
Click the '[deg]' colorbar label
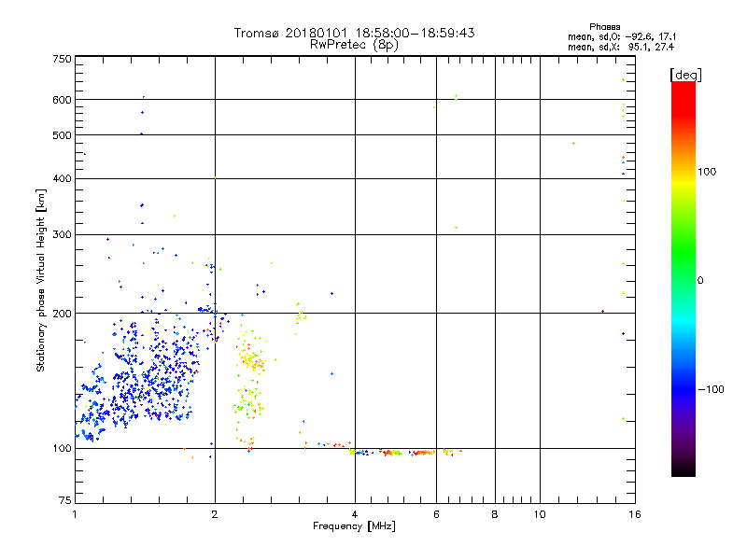pyautogui.click(x=685, y=75)
